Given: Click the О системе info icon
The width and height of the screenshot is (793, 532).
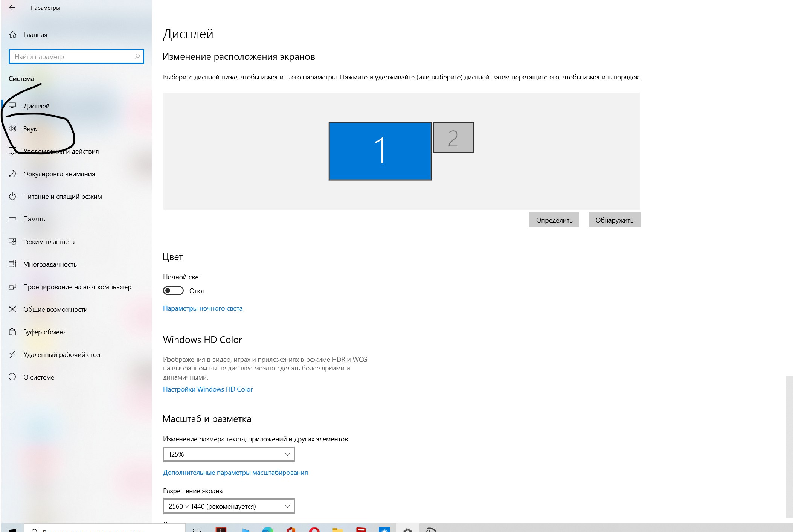Looking at the screenshot, I should pyautogui.click(x=12, y=377).
